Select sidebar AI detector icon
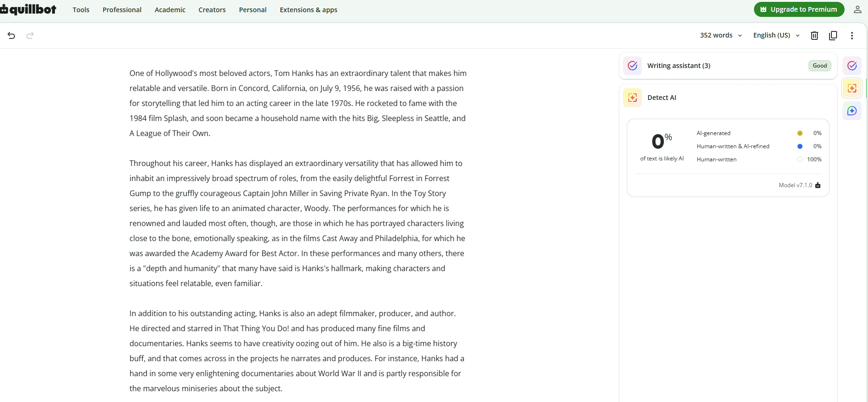Screen dimensions: 868x402 [852, 88]
